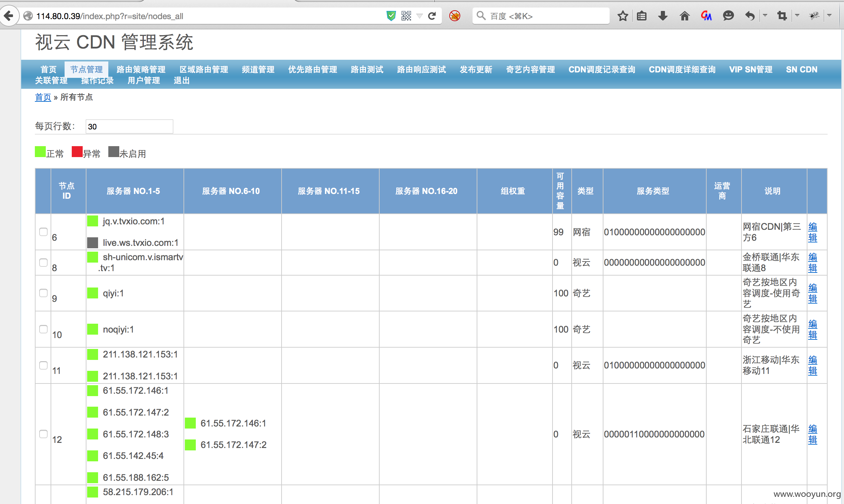Screen dimensions: 844x504
Task: Open CDN调度详细查询 menu
Action: [x=682, y=69]
